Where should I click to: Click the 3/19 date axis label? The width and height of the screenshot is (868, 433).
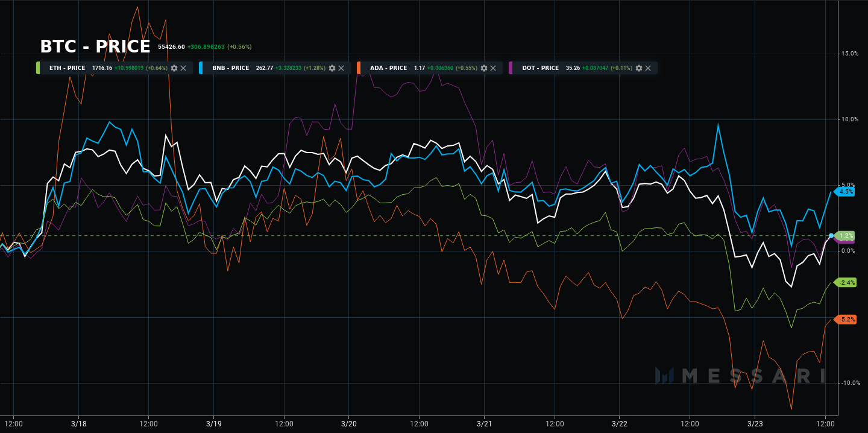(214, 424)
